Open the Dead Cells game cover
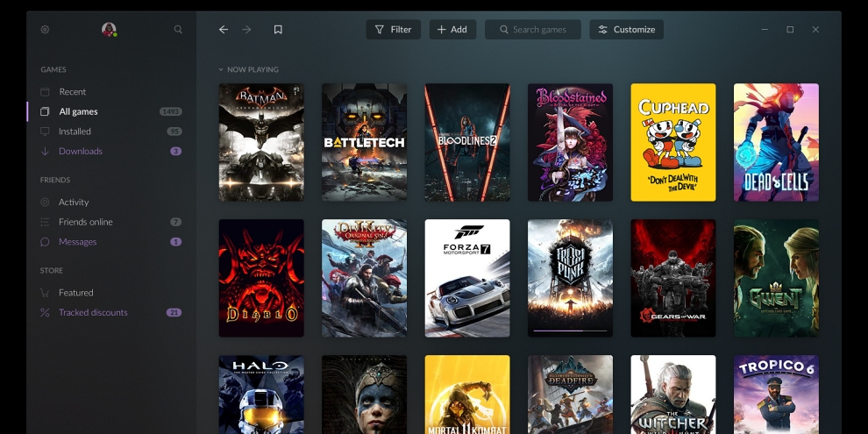The width and height of the screenshot is (868, 434). coord(776,142)
